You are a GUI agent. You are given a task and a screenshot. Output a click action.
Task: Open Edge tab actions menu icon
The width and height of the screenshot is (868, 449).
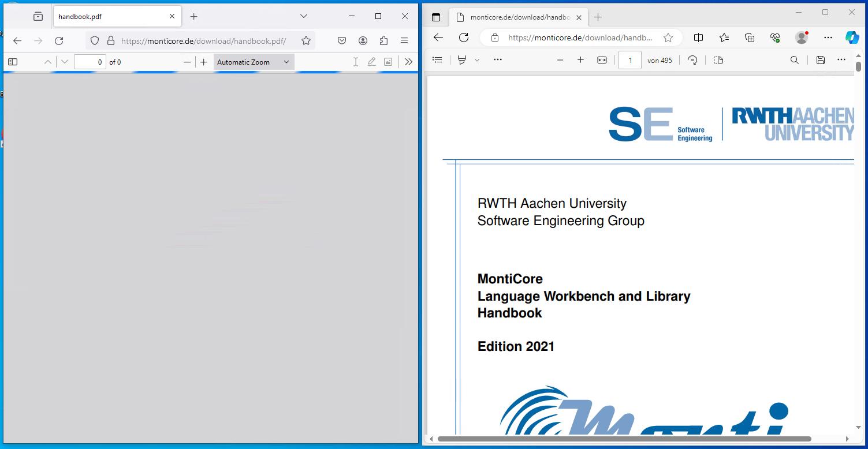point(436,17)
